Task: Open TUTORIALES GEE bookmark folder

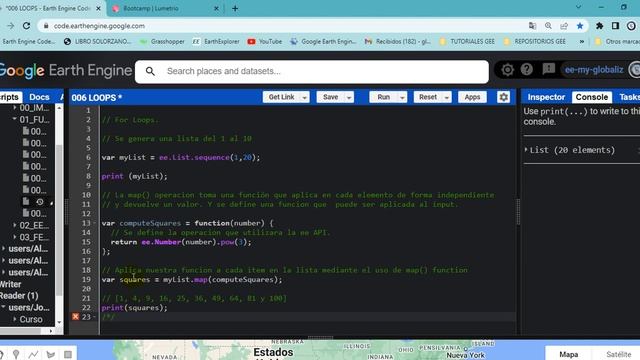Action: pos(467,42)
